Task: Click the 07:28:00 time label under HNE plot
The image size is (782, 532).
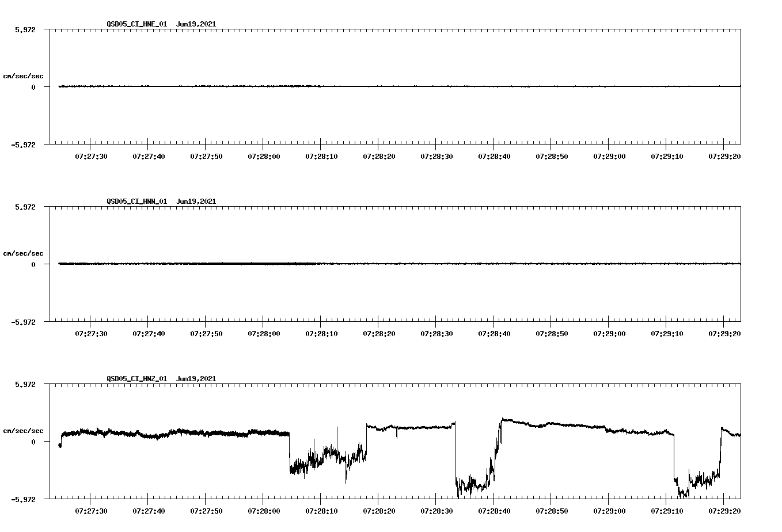Action: [x=264, y=156]
